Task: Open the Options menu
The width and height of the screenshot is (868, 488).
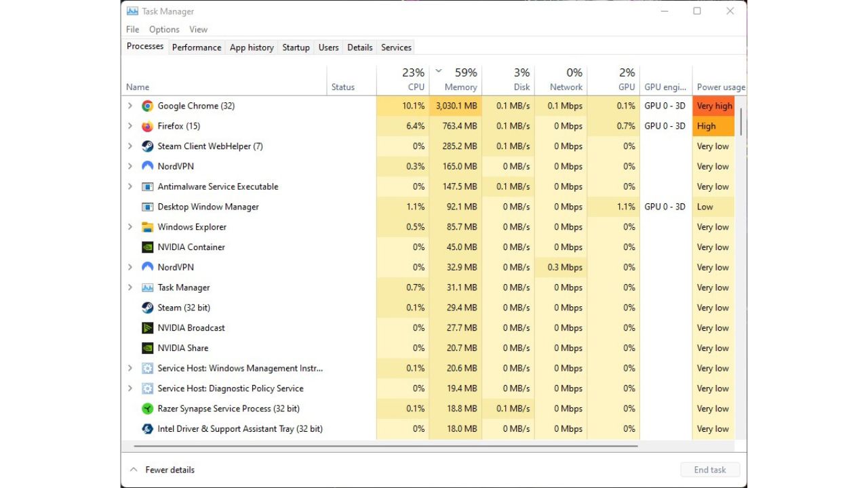Action: coord(164,29)
